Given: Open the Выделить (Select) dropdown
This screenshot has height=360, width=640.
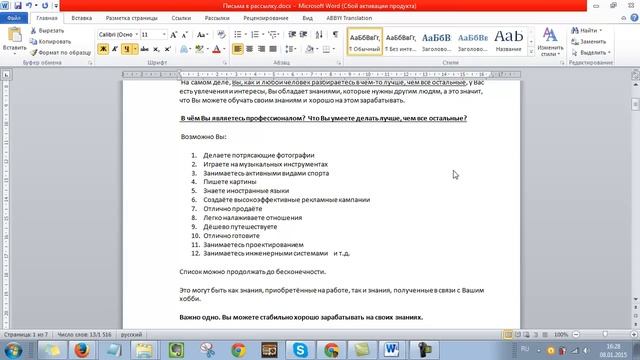Looking at the screenshot, I should click(591, 53).
